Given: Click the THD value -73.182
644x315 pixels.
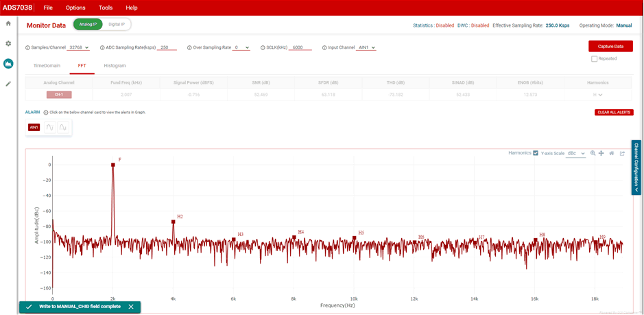Looking at the screenshot, I should click(x=396, y=95).
